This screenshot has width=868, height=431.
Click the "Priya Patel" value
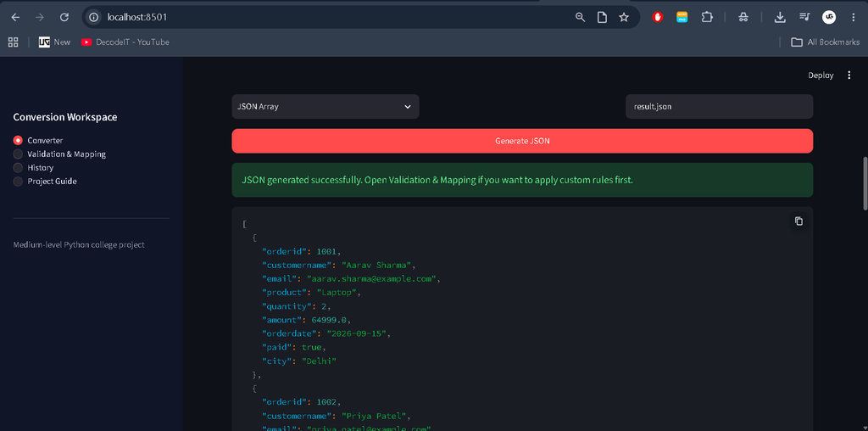(x=375, y=416)
